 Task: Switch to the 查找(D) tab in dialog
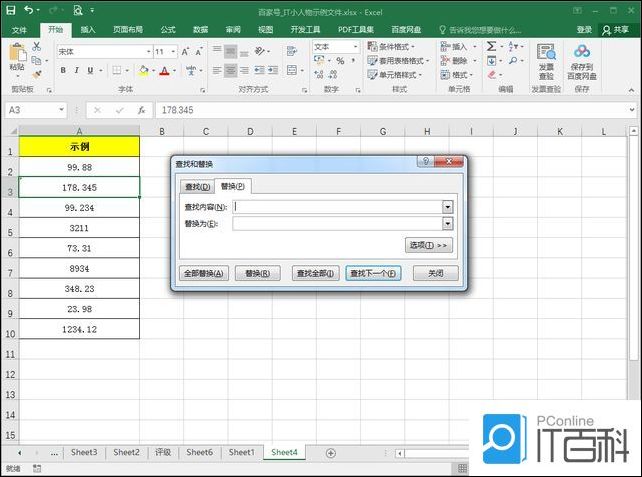click(196, 186)
